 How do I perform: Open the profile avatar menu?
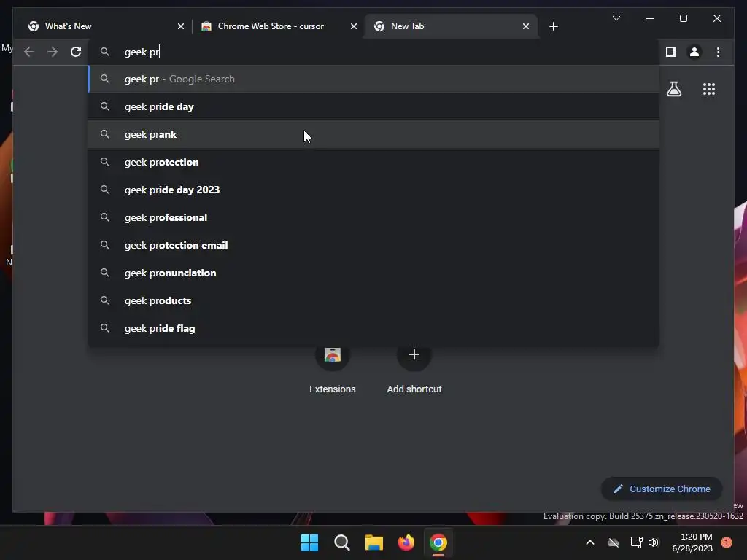[x=694, y=52]
